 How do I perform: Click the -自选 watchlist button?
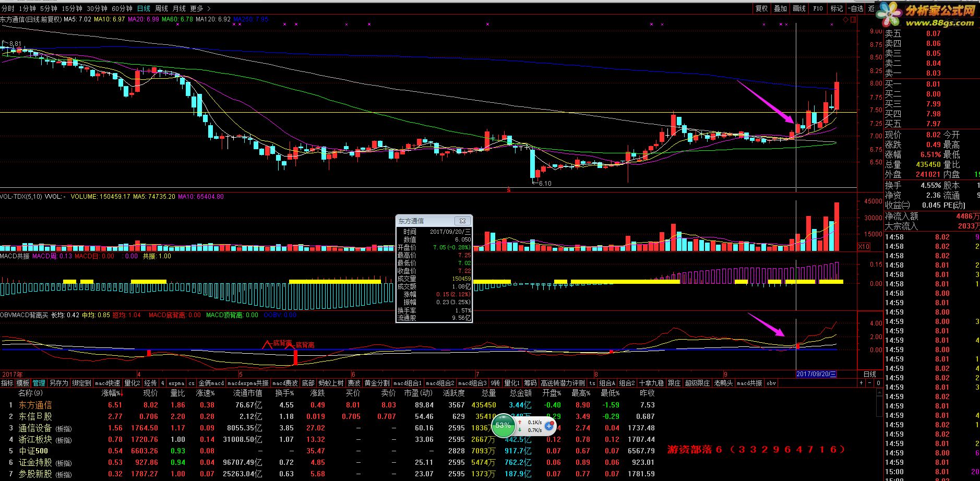pos(855,8)
